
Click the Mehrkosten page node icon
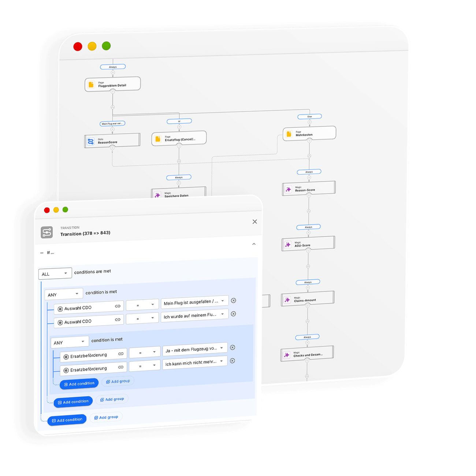[x=289, y=134]
